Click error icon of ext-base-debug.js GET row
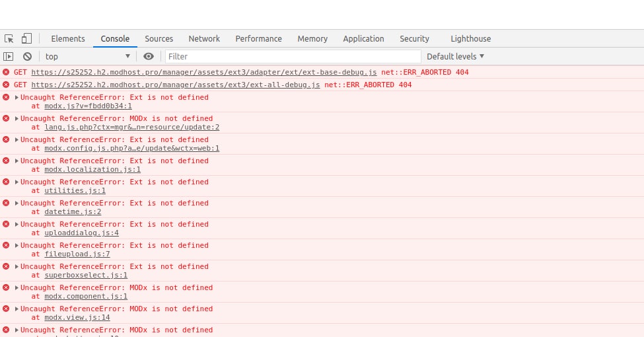This screenshot has height=337, width=644. (x=6, y=72)
